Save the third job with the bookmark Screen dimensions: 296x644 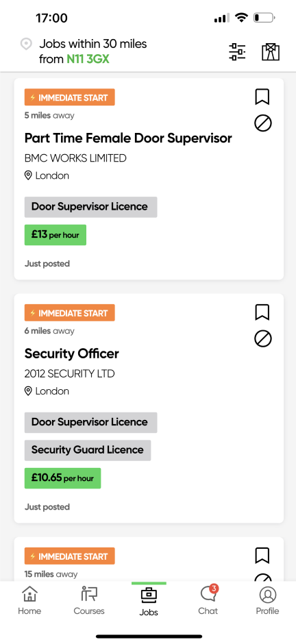click(x=262, y=556)
